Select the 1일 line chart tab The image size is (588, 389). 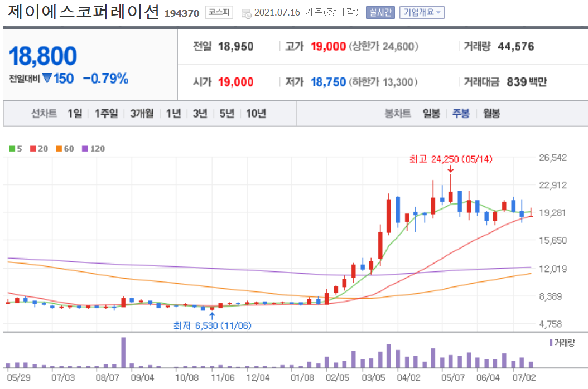point(75,113)
